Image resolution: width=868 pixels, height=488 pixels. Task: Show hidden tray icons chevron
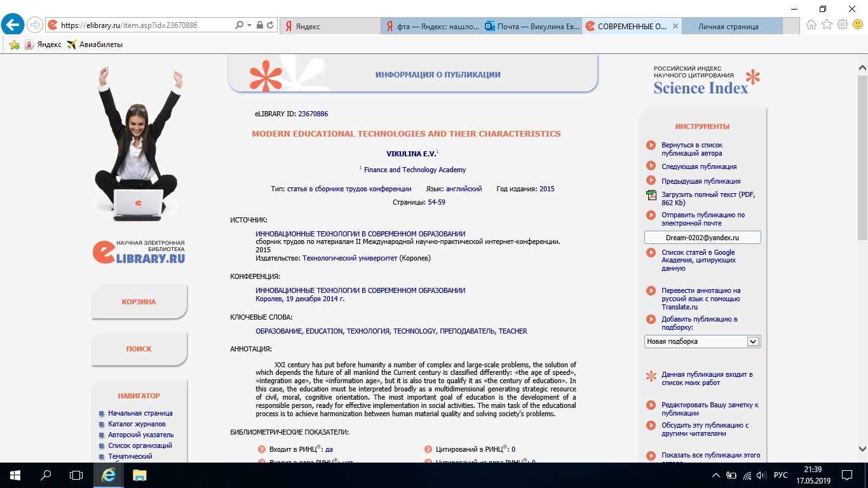716,475
